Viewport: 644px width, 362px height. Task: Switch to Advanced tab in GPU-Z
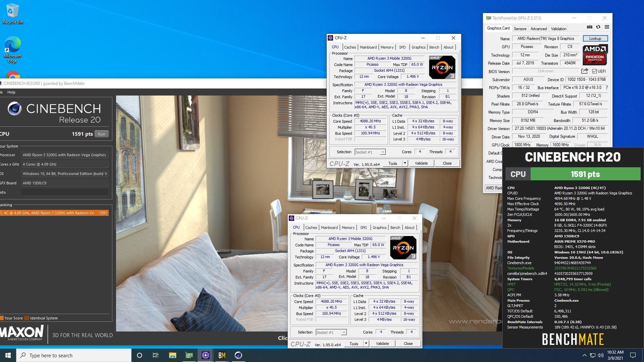coord(538,29)
